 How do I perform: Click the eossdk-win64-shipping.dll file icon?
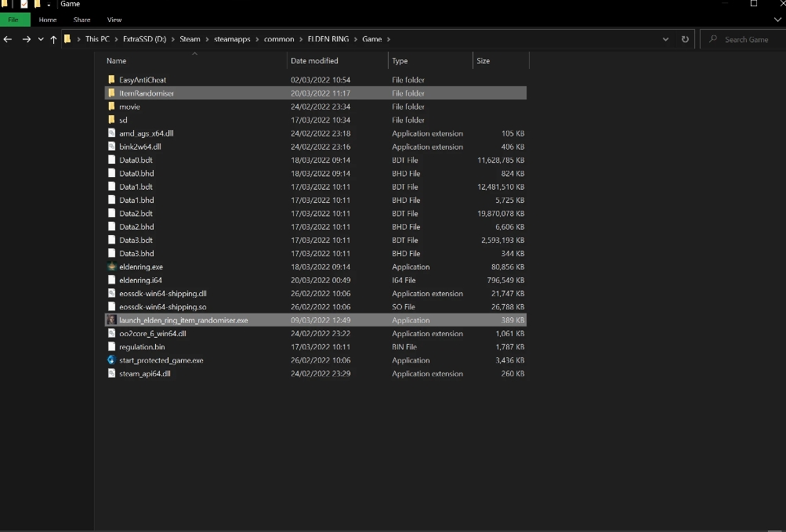pyautogui.click(x=112, y=293)
